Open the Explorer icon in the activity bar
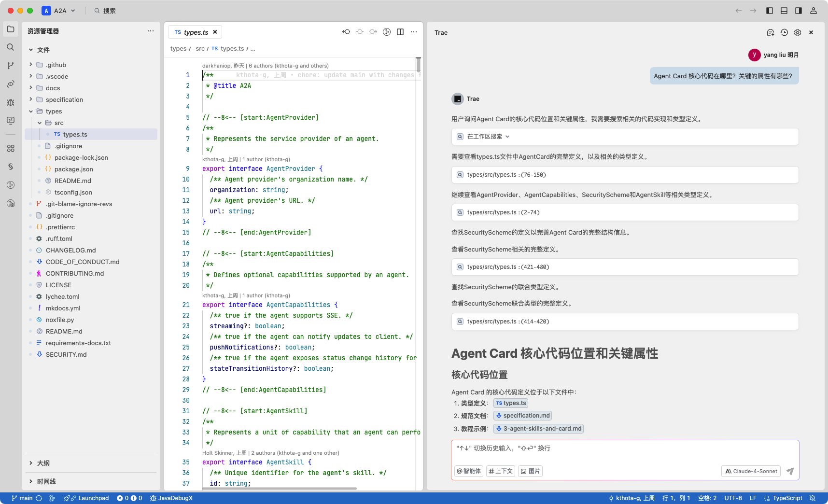 click(x=11, y=29)
